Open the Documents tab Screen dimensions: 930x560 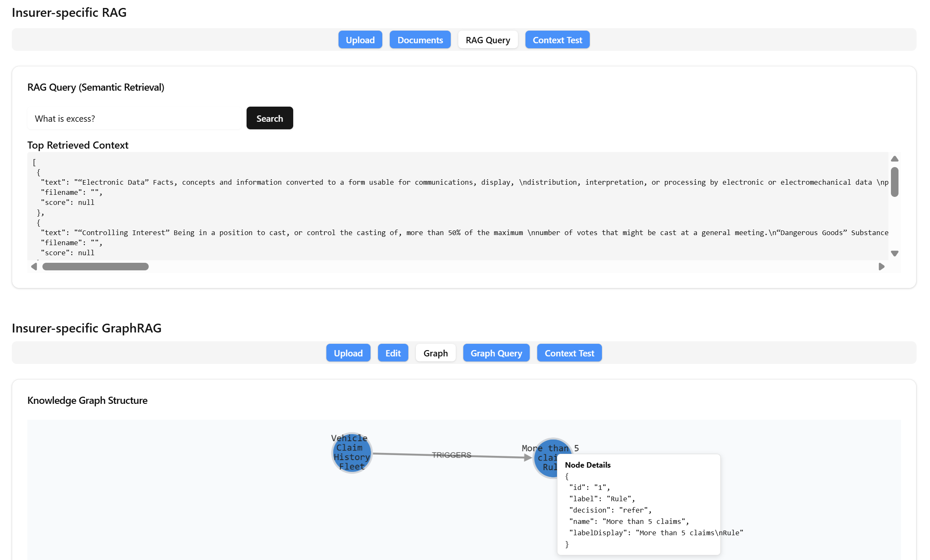pyautogui.click(x=420, y=40)
